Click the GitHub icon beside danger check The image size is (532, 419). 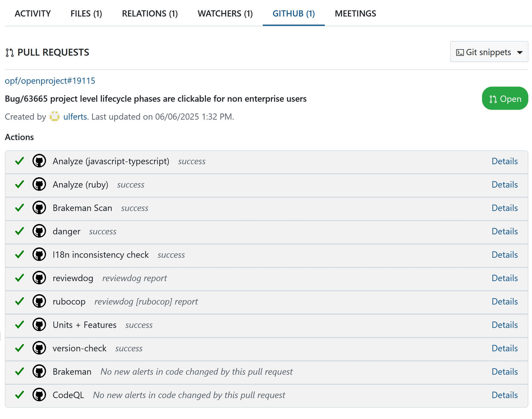point(39,231)
